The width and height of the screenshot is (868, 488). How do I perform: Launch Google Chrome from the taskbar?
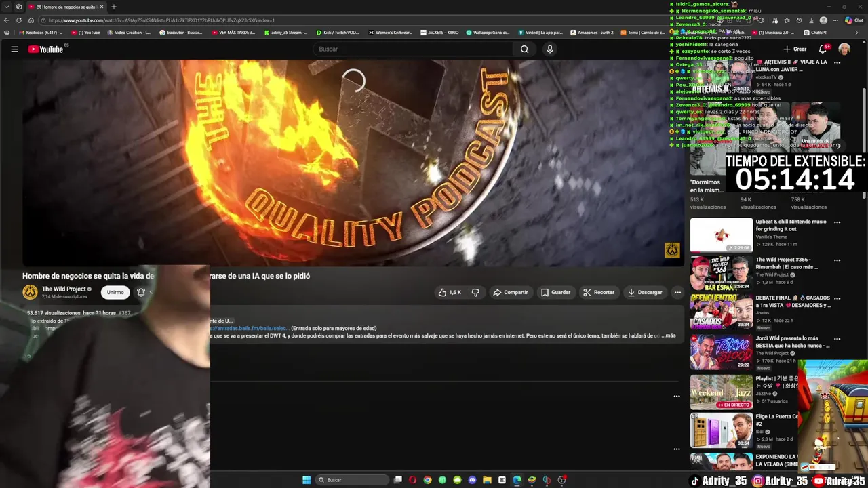[x=427, y=480]
